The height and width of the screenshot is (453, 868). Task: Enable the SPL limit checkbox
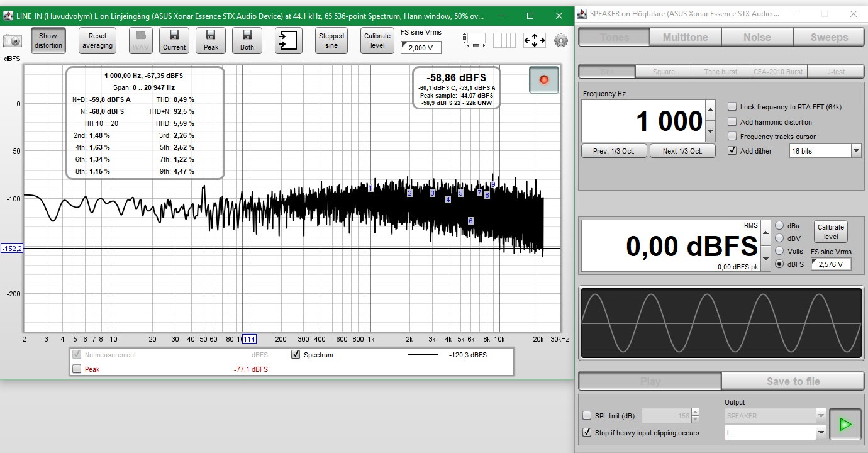pyautogui.click(x=587, y=416)
